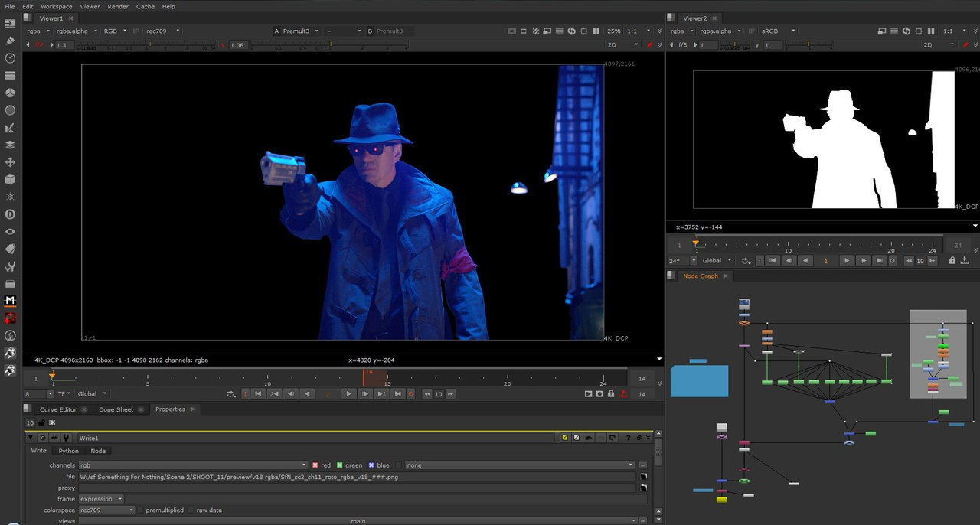Viewport: 980px width, 525px height.
Task: Play forward in Viewer2 timeline
Action: pos(846,261)
